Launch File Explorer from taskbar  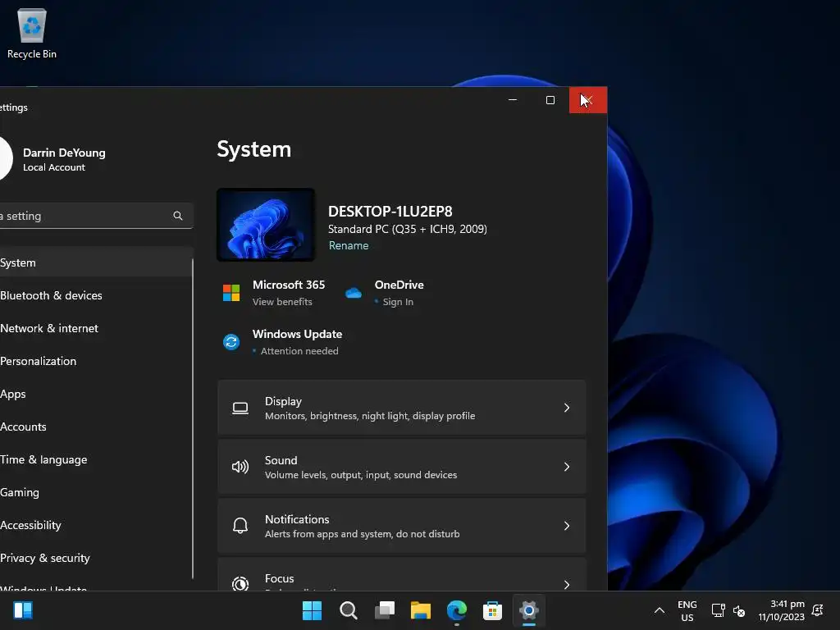(x=421, y=610)
